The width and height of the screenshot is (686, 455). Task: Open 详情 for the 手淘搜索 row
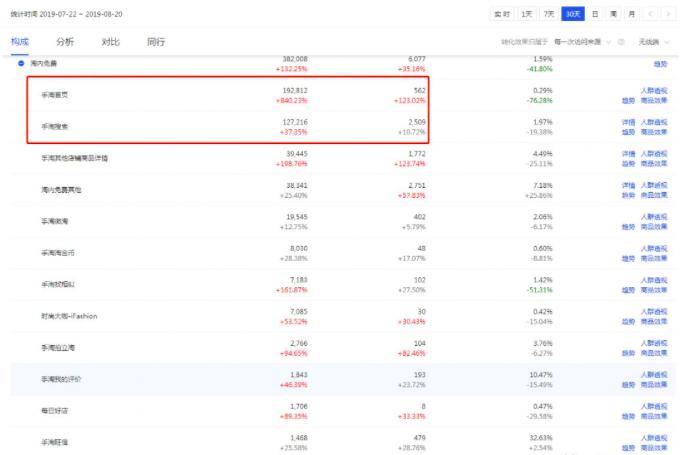click(x=628, y=122)
